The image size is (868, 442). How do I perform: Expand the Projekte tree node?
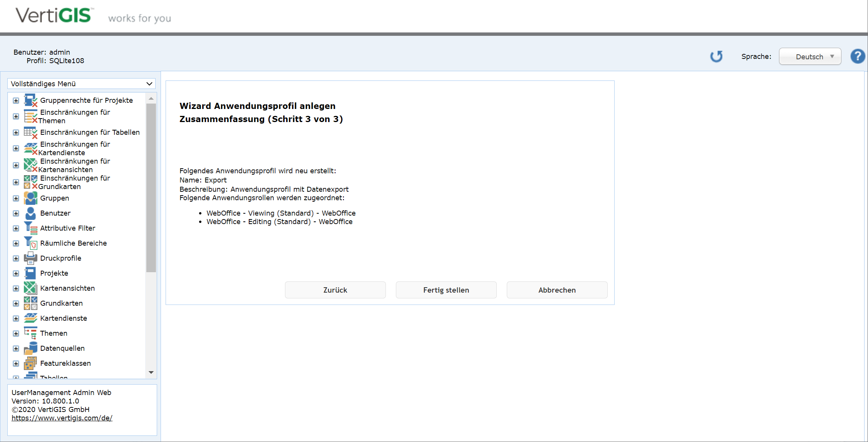pos(16,273)
